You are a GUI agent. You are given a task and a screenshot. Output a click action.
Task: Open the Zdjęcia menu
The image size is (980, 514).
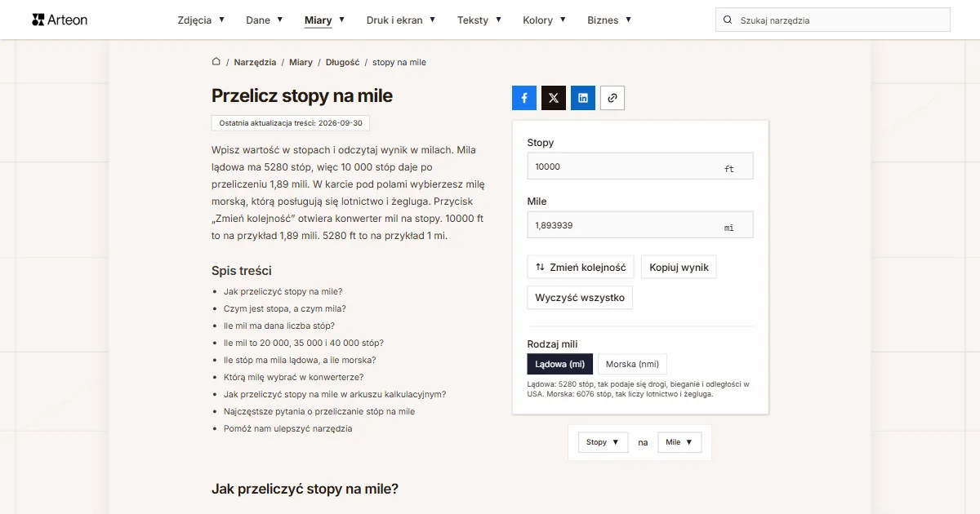pos(201,20)
